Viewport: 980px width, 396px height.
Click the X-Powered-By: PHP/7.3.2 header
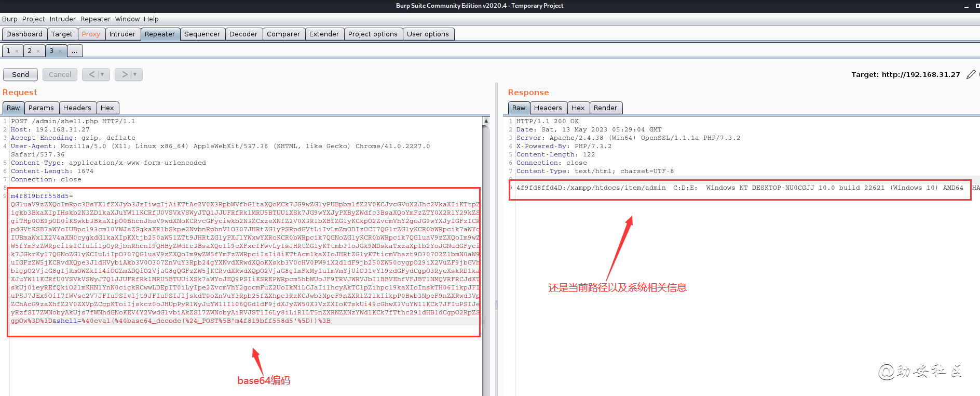point(564,146)
